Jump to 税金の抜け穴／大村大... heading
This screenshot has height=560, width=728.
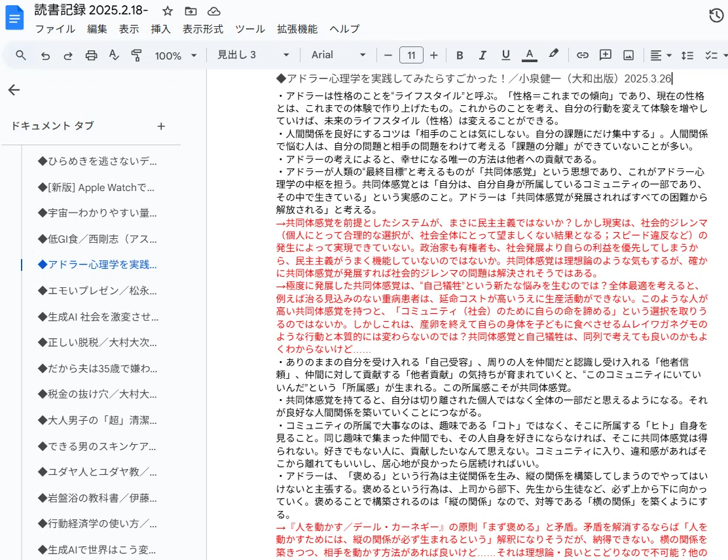pyautogui.click(x=98, y=394)
